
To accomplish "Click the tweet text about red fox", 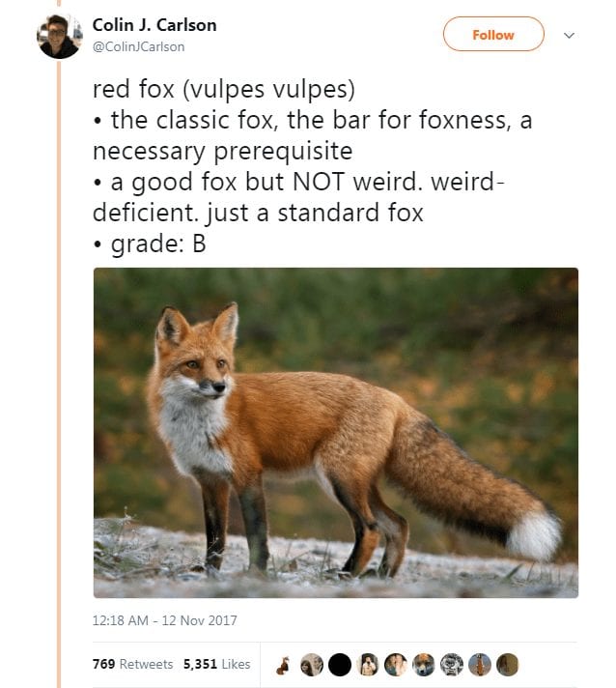I will [x=312, y=166].
